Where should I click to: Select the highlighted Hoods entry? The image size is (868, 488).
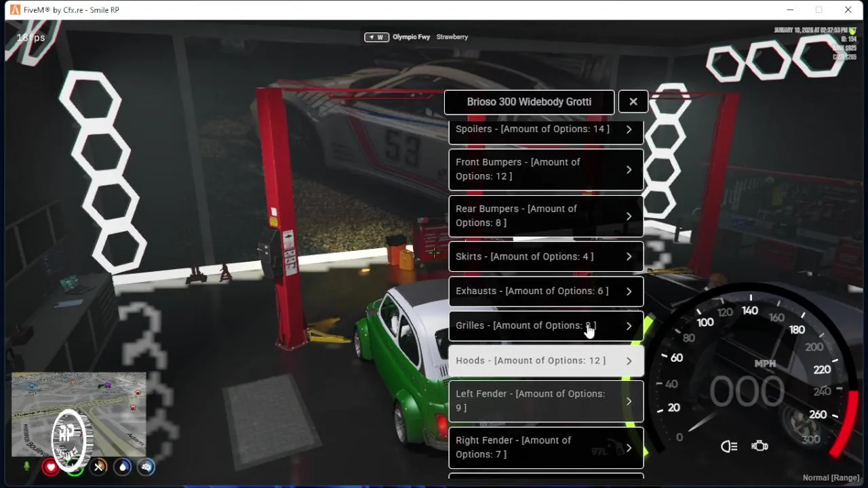(x=546, y=361)
